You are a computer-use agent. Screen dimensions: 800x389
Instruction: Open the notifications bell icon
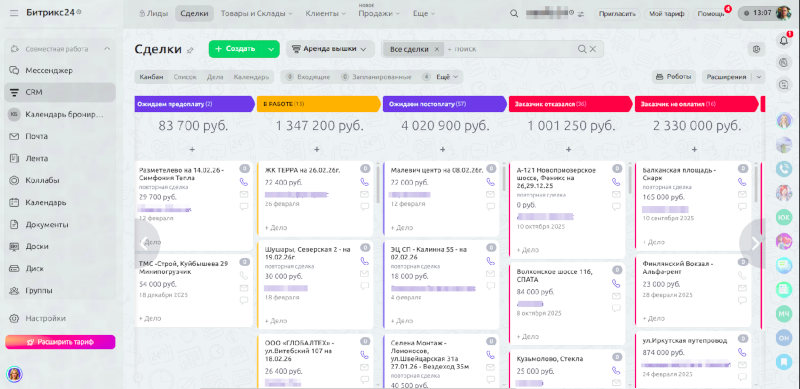point(784,41)
